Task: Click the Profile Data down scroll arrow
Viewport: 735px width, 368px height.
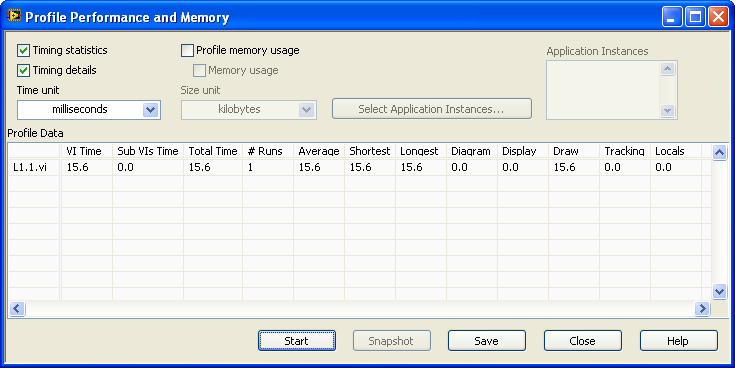Action: (720, 292)
